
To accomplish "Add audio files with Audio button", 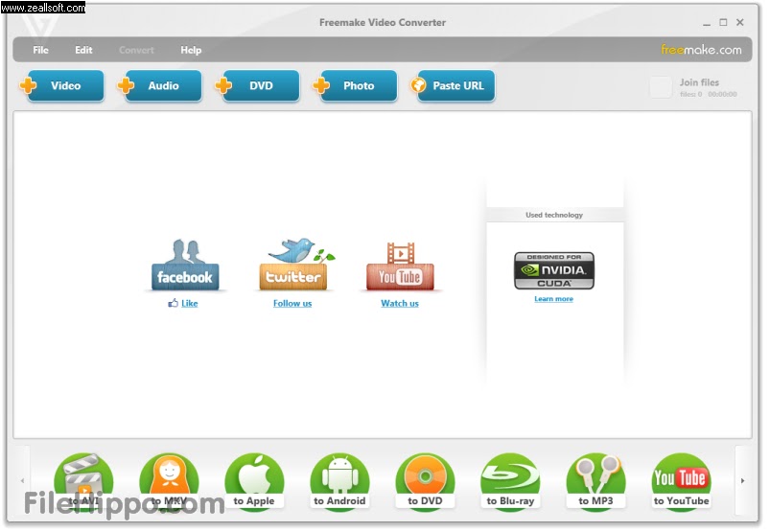I will 159,86.
